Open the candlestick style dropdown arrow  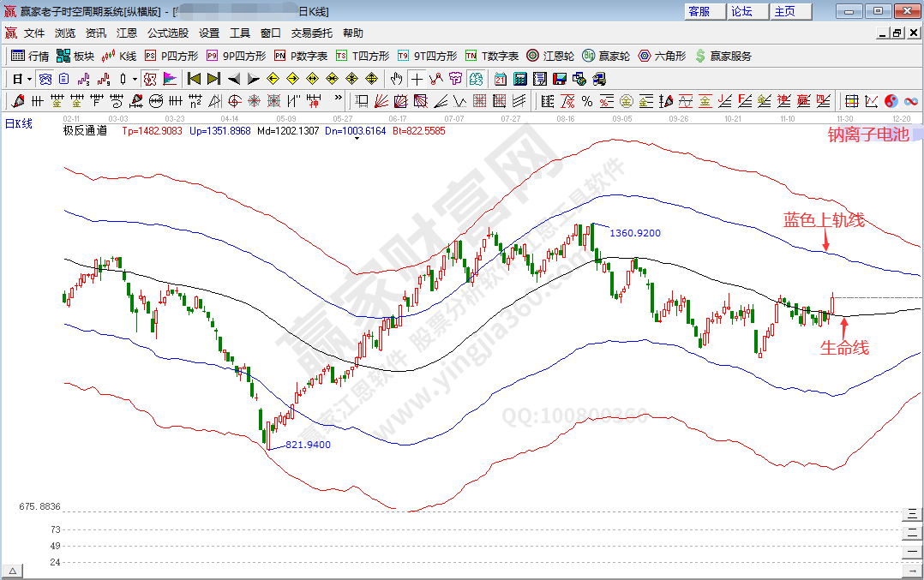point(135,79)
